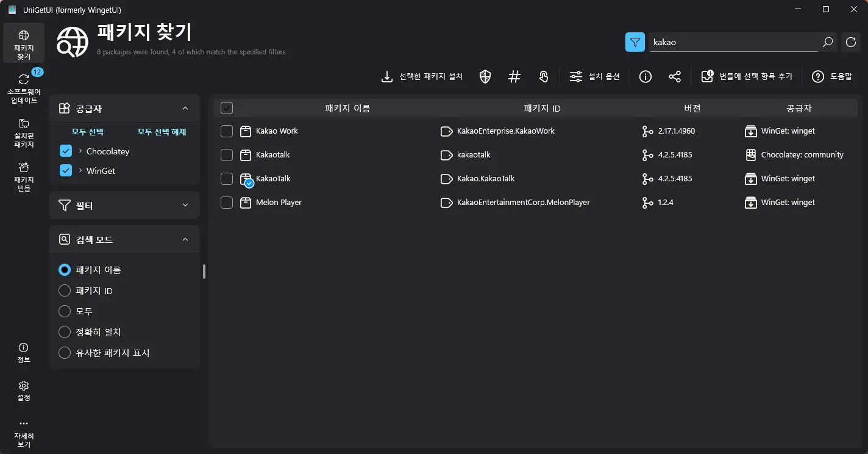
Task: Select 패키지 이름 search mode radio
Action: (x=65, y=270)
